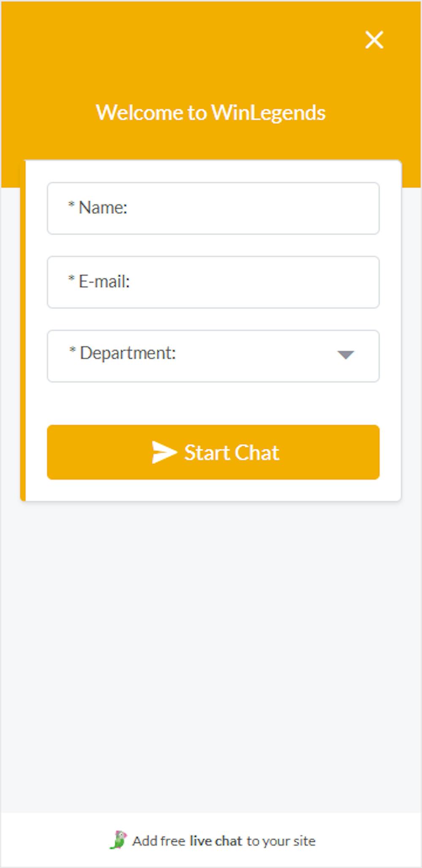Click the green parrot logo in footer
The height and width of the screenshot is (868, 422).
pos(119,840)
